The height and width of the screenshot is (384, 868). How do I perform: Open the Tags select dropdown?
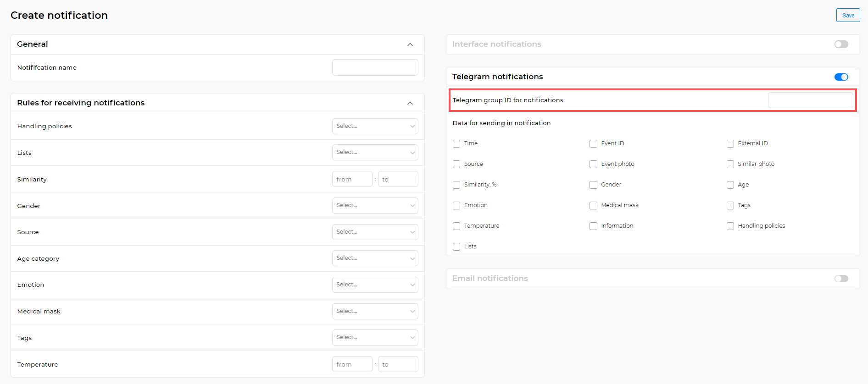375,338
